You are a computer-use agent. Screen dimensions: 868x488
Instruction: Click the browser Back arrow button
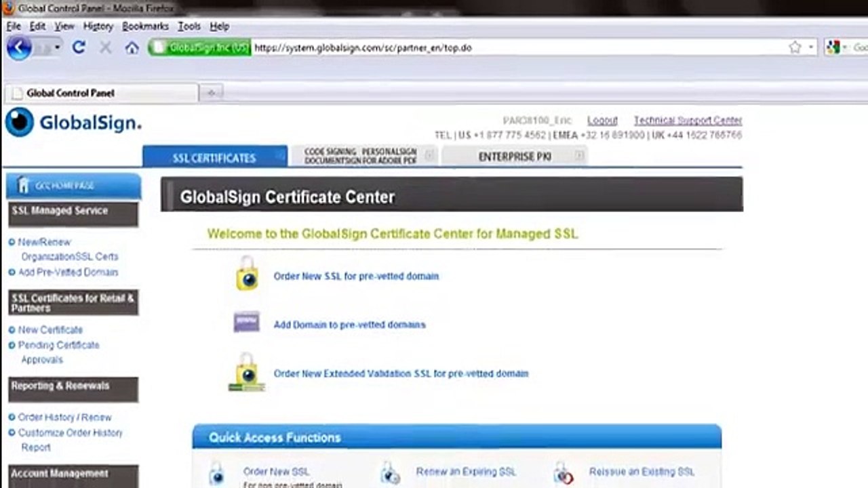[19, 47]
